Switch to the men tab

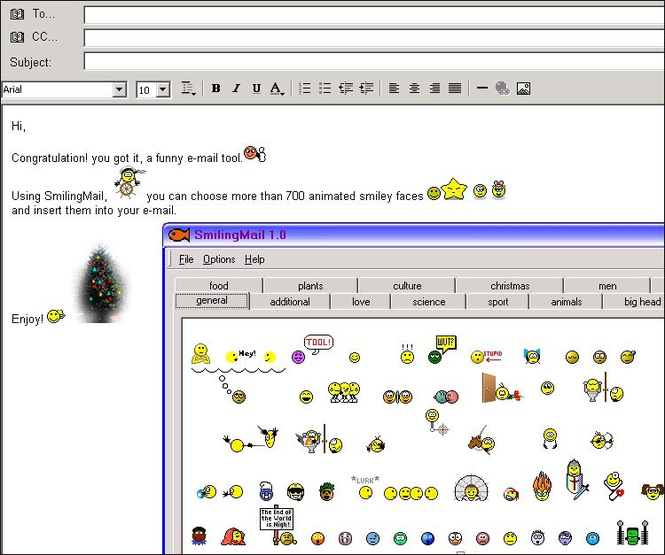[x=607, y=285]
